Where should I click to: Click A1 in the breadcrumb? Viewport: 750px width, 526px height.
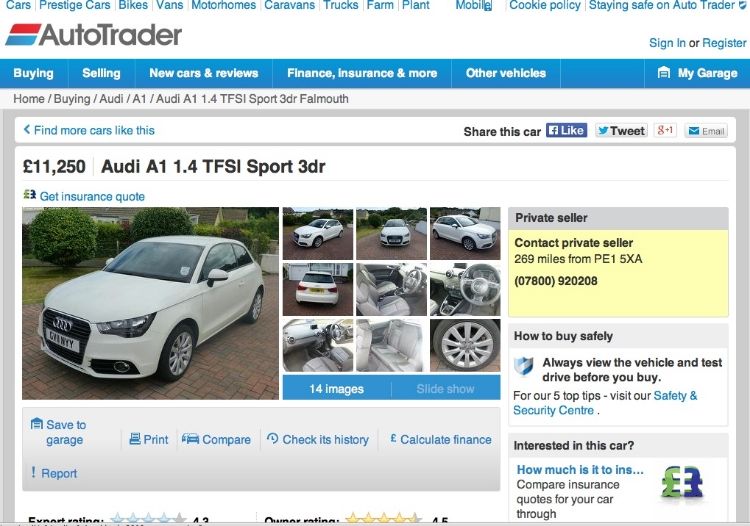[139, 99]
